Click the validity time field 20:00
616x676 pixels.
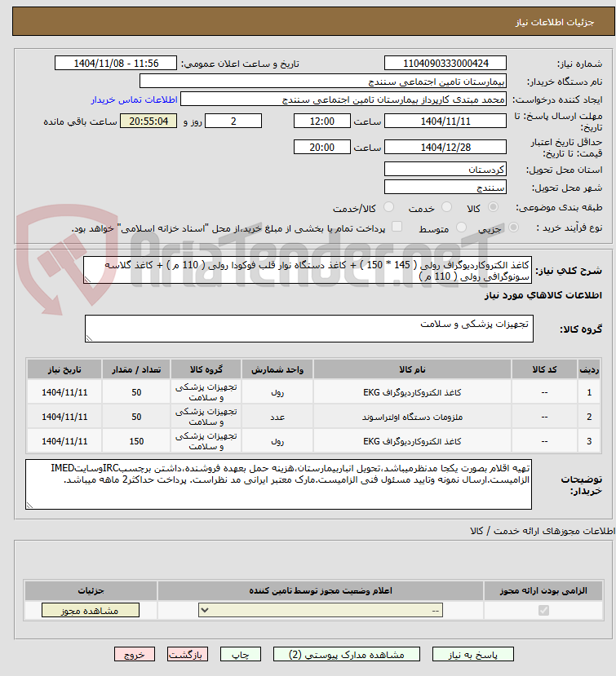point(321,147)
